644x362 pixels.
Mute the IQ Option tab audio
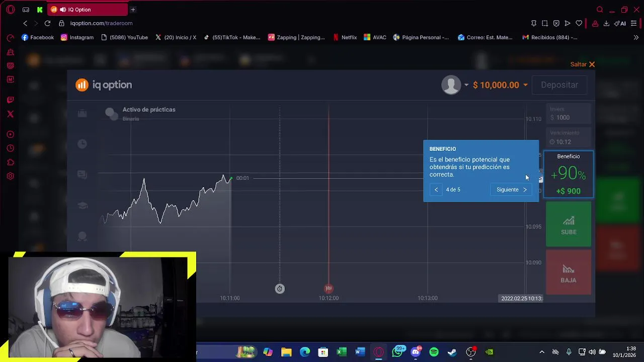click(63, 10)
